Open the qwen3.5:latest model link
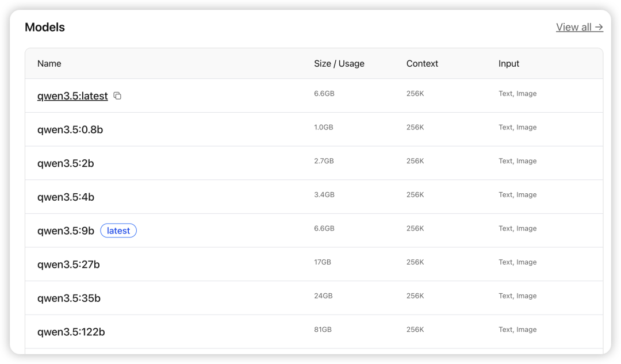 72,96
